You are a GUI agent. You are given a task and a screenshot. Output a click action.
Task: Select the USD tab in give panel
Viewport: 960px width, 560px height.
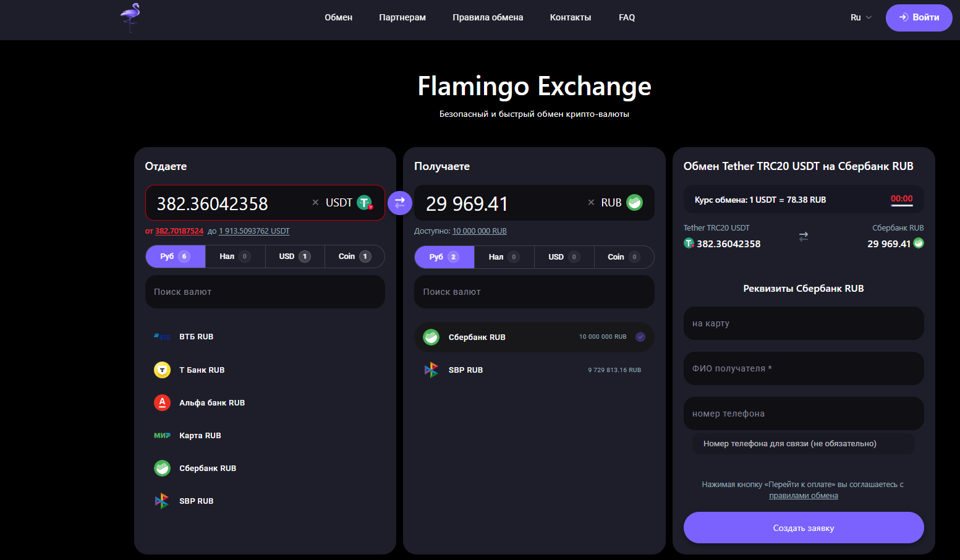tap(295, 257)
